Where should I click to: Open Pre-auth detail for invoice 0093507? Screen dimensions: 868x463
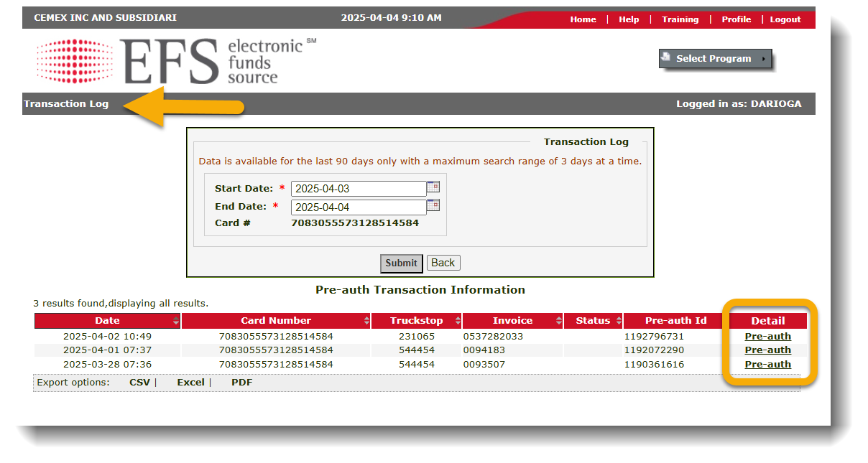click(x=767, y=364)
